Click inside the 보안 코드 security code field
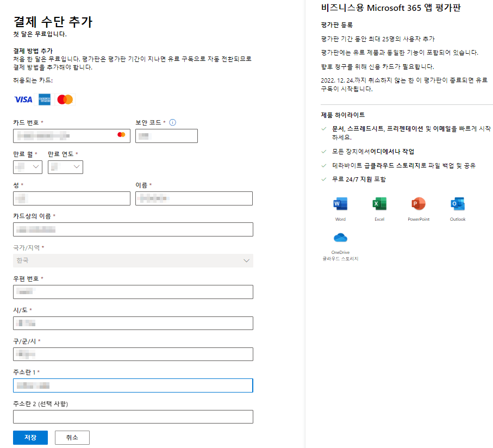This screenshot has width=493, height=448. point(166,136)
